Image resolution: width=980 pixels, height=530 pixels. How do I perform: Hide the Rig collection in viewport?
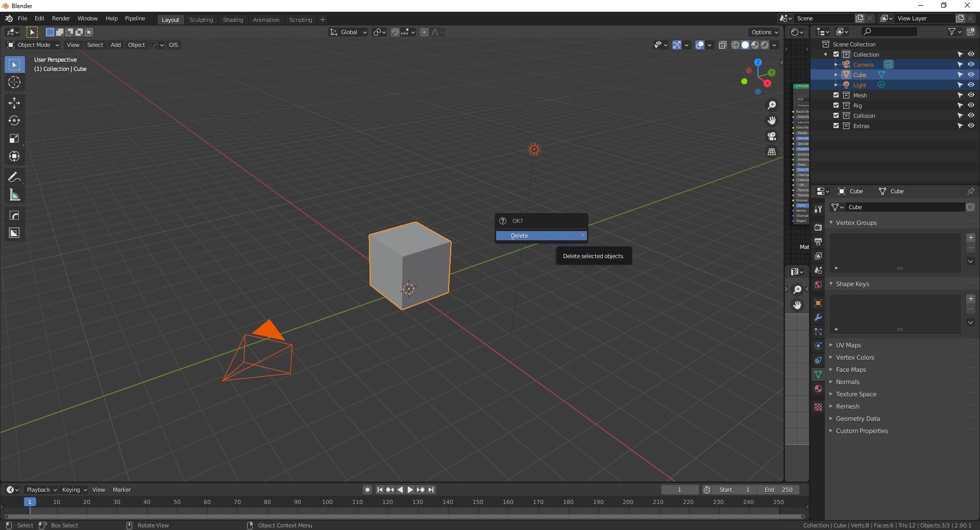(971, 106)
